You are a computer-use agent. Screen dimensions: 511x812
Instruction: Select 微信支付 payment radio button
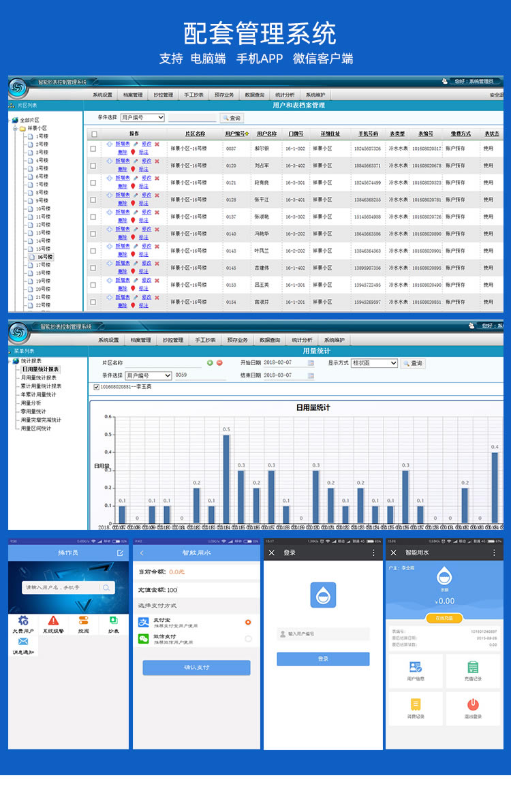[x=248, y=638]
